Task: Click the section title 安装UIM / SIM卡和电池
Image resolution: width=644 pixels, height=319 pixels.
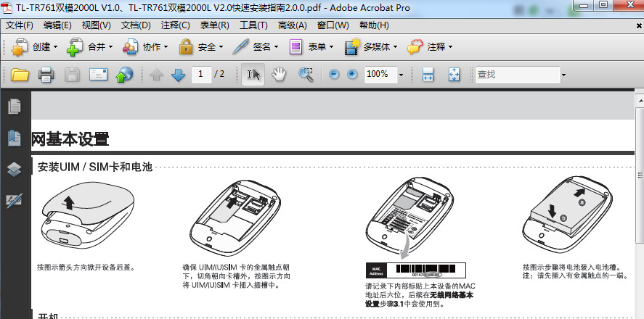Action: pyautogui.click(x=95, y=167)
